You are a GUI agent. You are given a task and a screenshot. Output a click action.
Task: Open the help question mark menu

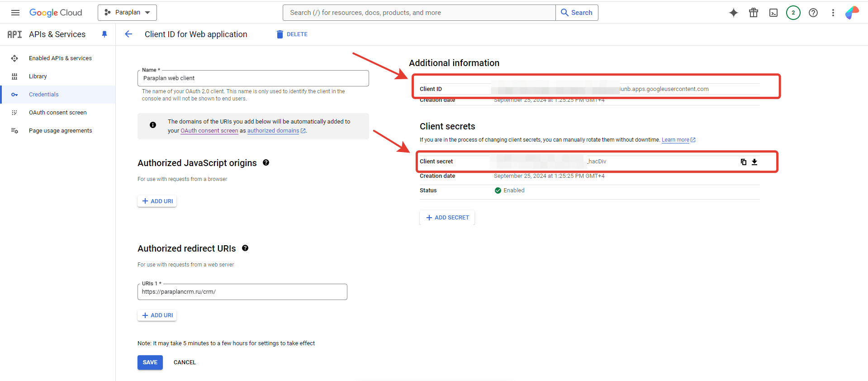pos(813,13)
